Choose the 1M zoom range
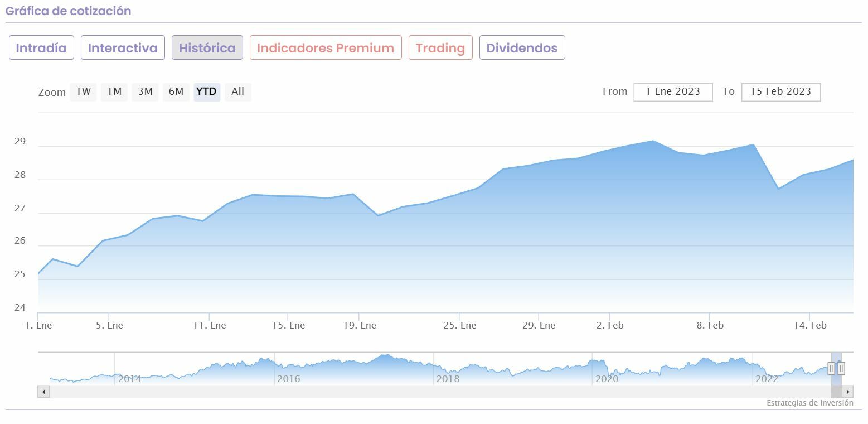The width and height of the screenshot is (868, 424). pyautogui.click(x=114, y=91)
